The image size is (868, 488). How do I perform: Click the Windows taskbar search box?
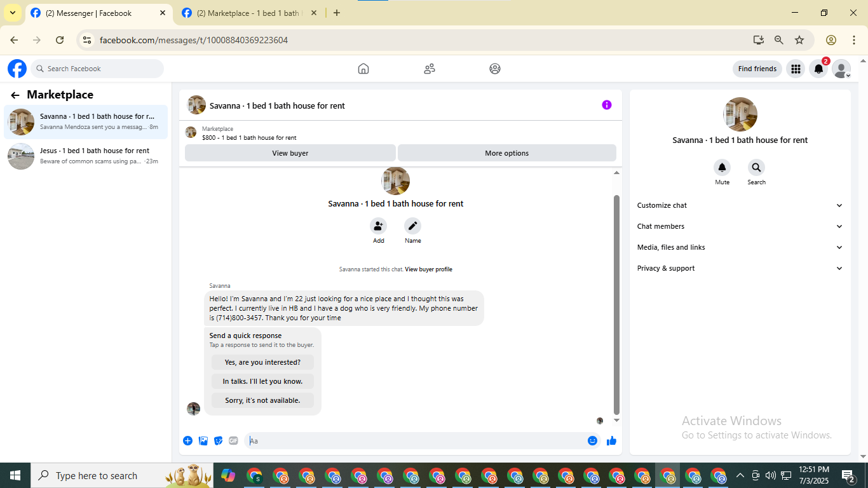tap(121, 475)
